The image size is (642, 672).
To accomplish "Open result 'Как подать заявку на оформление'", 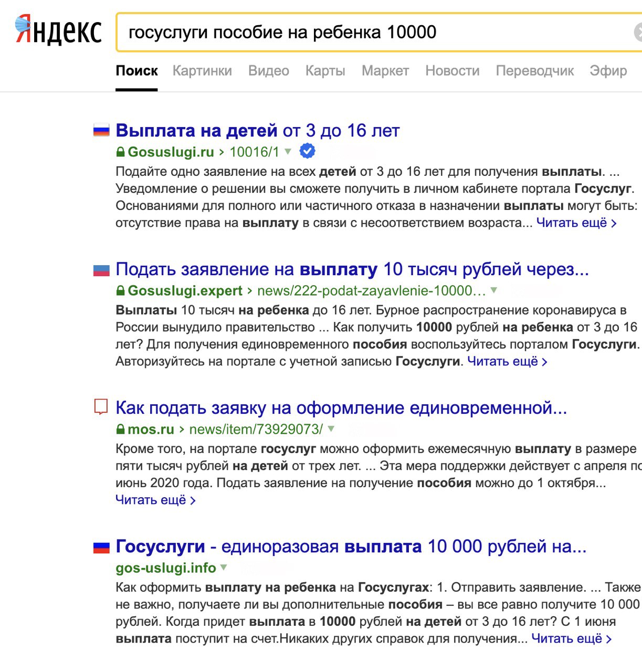I will pyautogui.click(x=341, y=408).
